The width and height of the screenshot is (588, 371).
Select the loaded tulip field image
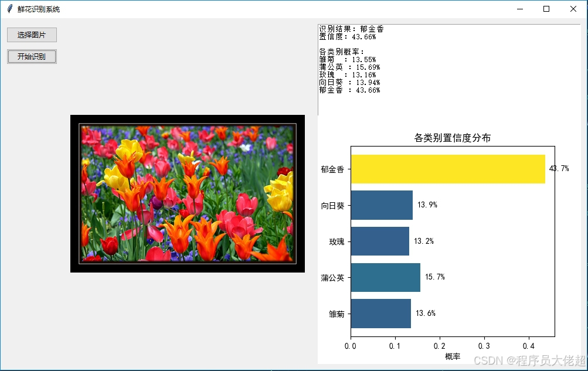[188, 193]
